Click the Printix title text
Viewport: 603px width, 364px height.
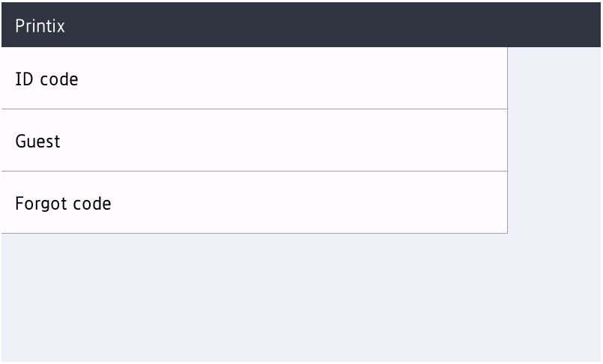(x=40, y=26)
